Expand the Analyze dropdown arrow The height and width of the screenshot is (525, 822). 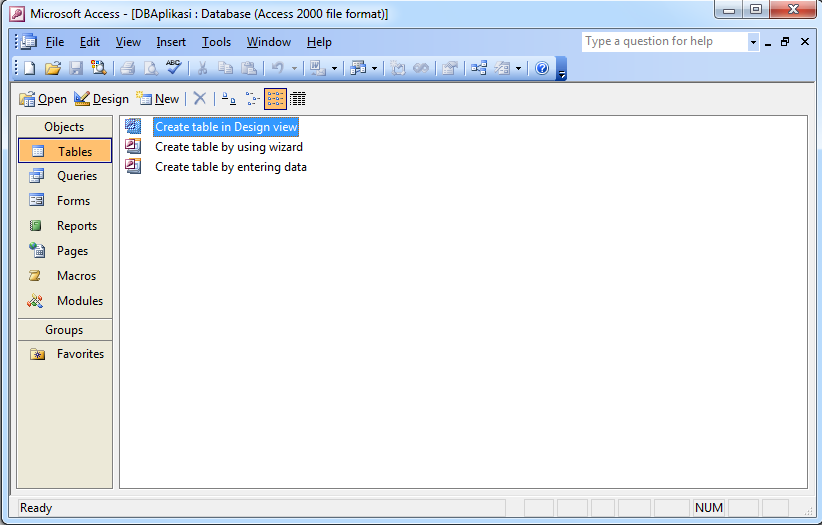click(x=374, y=68)
